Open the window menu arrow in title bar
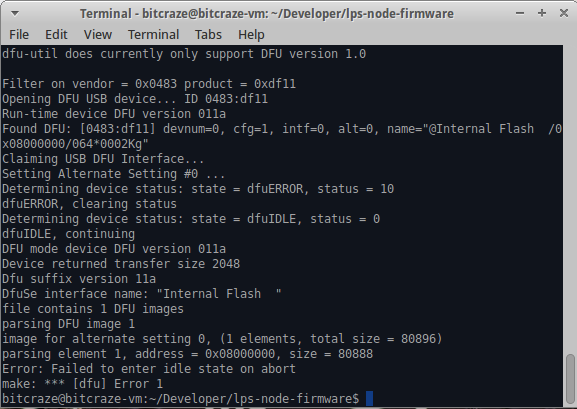The image size is (577, 409). 15,13
